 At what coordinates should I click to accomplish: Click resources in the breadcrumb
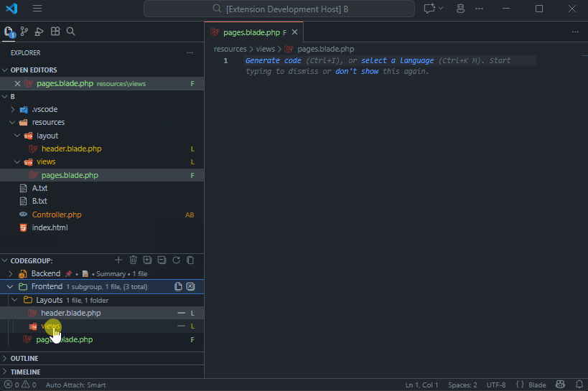click(230, 49)
